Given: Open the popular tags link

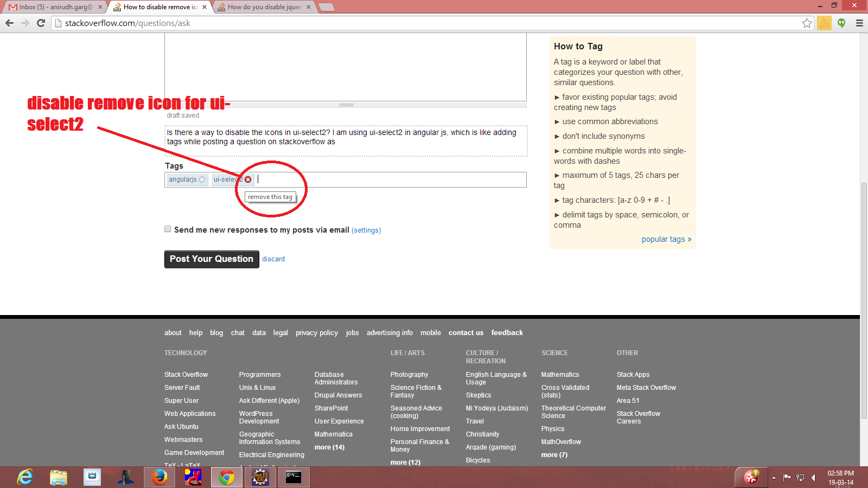Looking at the screenshot, I should (666, 239).
